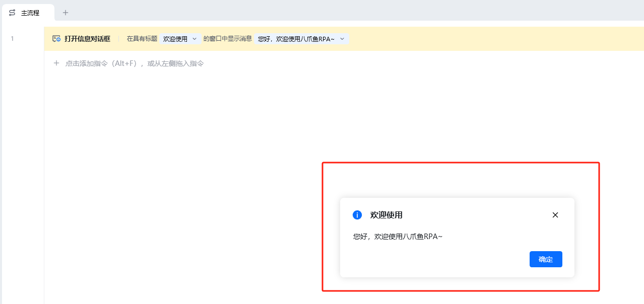Switch to the 主流程 tab
The image size is (644, 304).
point(28,13)
